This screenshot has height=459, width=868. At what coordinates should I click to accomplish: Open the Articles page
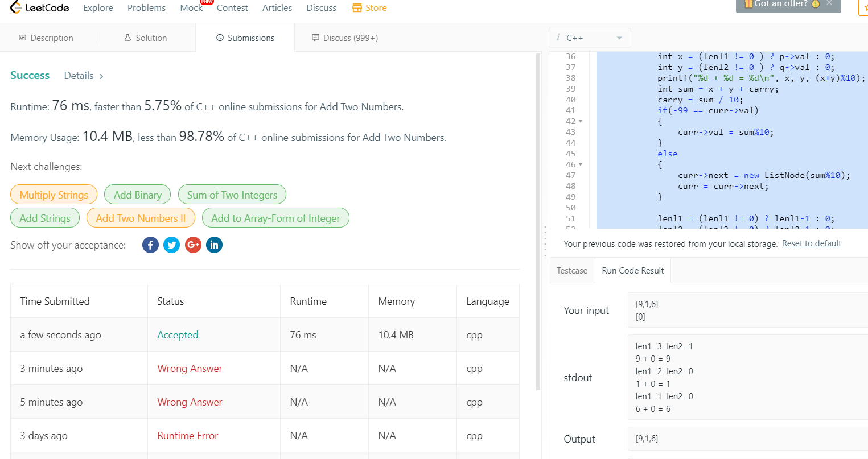tap(277, 8)
